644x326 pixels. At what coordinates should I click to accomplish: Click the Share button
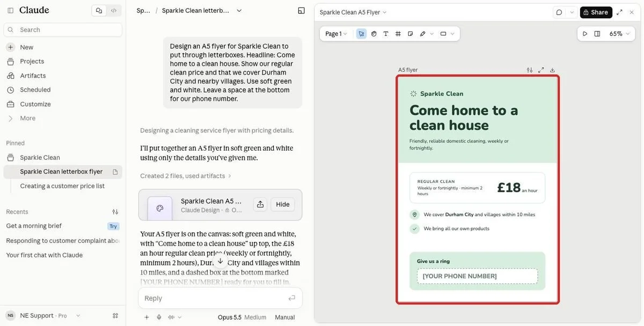(596, 12)
